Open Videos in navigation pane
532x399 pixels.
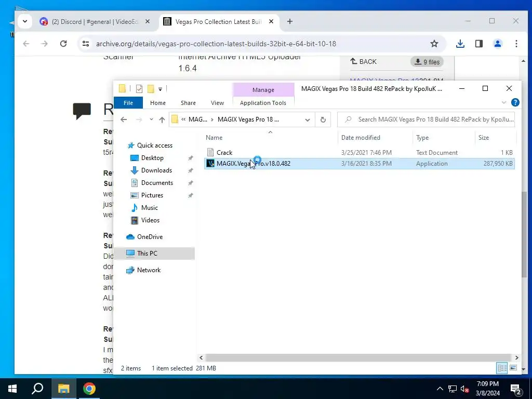(150, 220)
